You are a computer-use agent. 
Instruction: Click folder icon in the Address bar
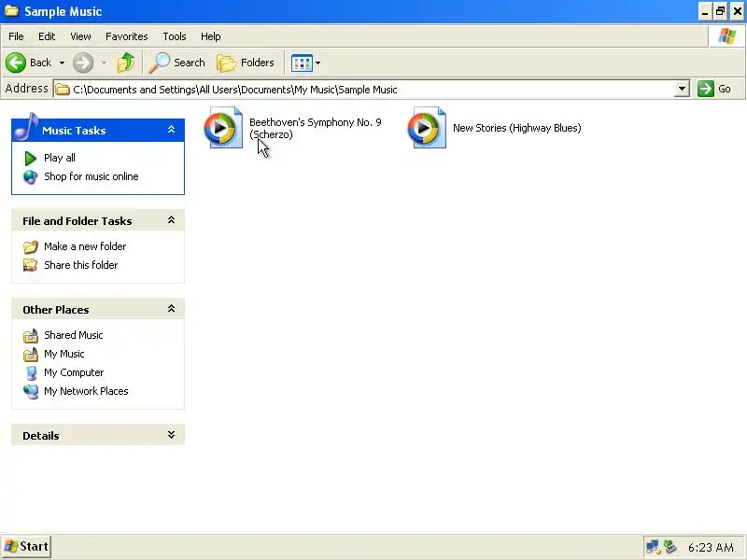click(x=63, y=90)
